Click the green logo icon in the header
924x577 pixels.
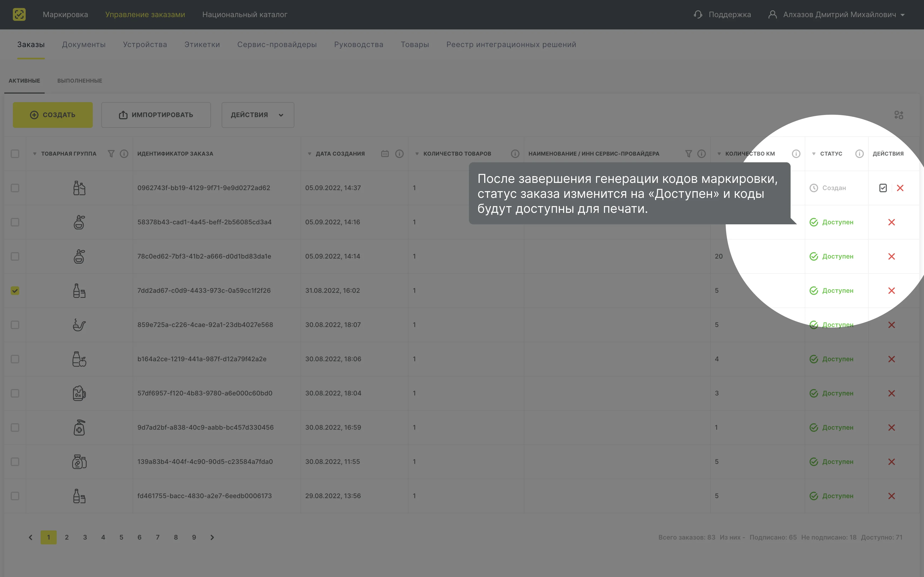tap(19, 14)
